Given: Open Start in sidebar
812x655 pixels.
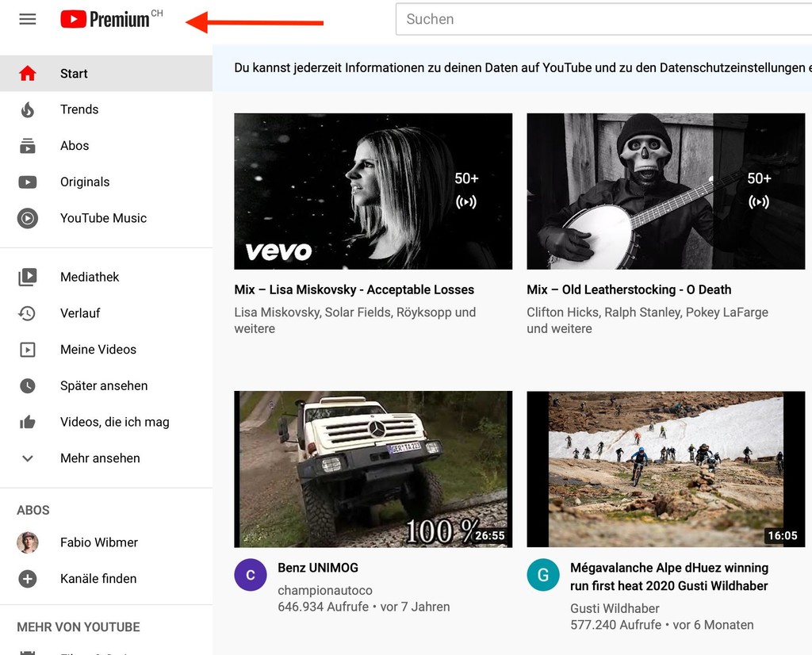Looking at the screenshot, I should coord(106,74).
